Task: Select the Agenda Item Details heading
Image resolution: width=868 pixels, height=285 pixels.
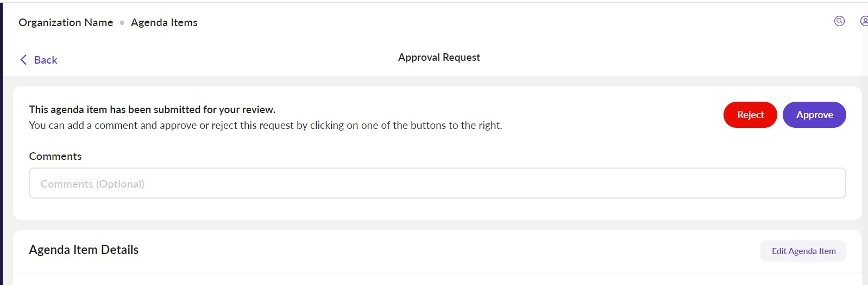Action: click(x=84, y=250)
